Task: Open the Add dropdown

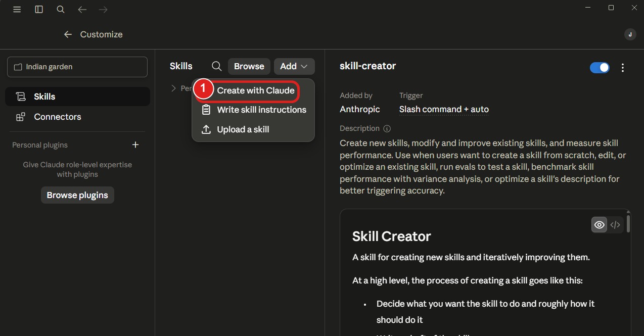Action: pos(294,66)
